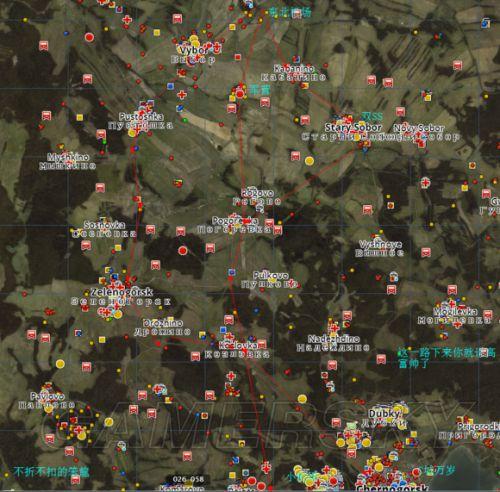500x492 pixels.
Task: Click the 026 058 coordinate readout
Action: pos(188,479)
